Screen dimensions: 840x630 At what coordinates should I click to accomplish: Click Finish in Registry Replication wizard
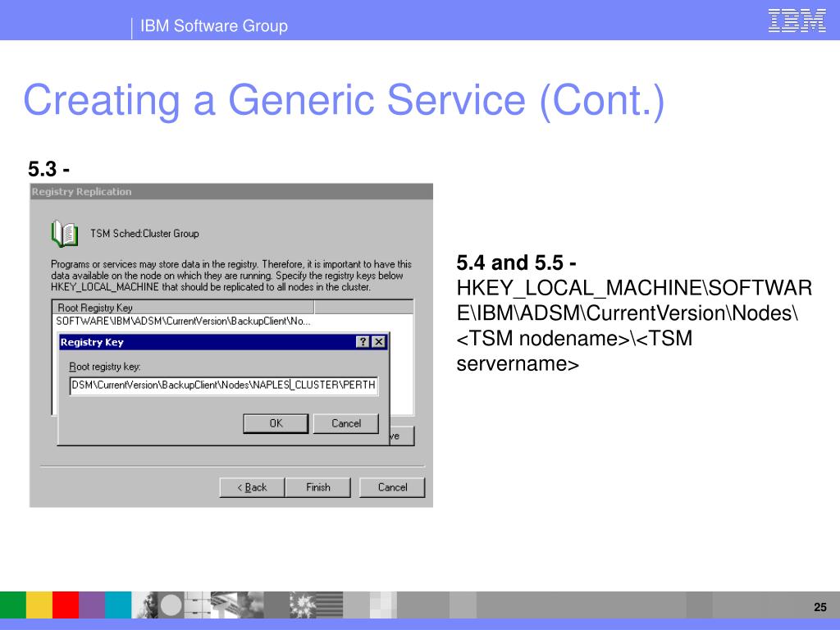(x=318, y=487)
